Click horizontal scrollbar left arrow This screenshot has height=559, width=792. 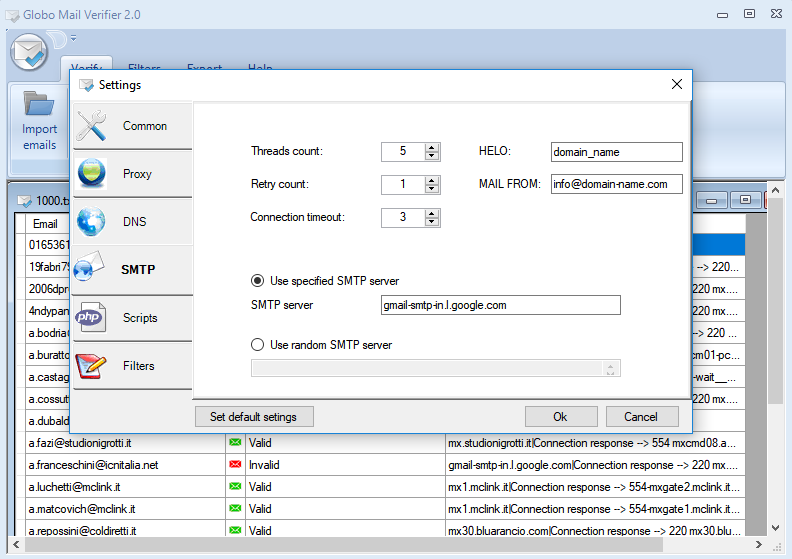(x=16, y=544)
